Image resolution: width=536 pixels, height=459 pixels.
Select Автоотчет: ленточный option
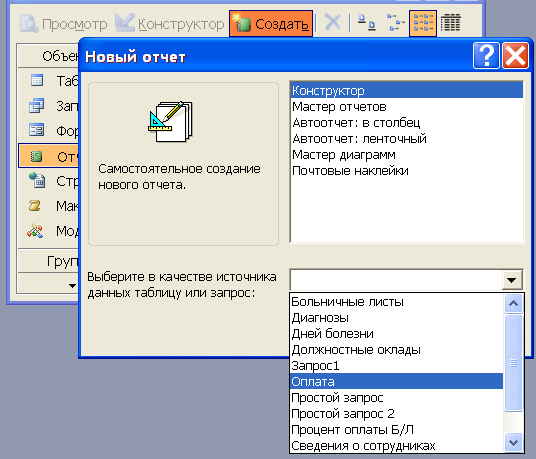point(407,139)
